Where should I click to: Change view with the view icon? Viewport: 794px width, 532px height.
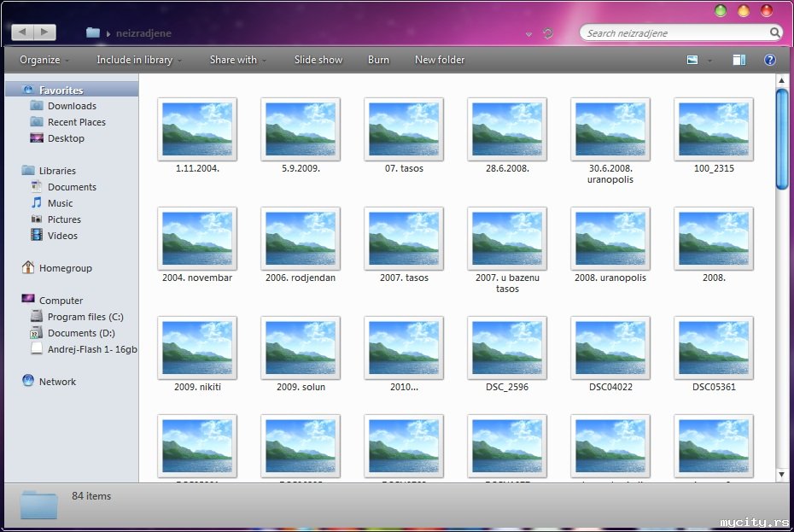(x=692, y=60)
